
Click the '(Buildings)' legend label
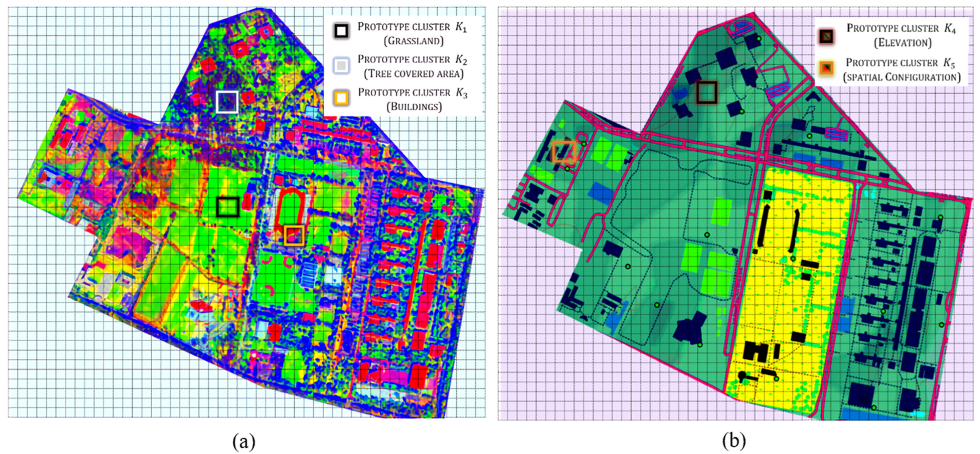(x=414, y=106)
